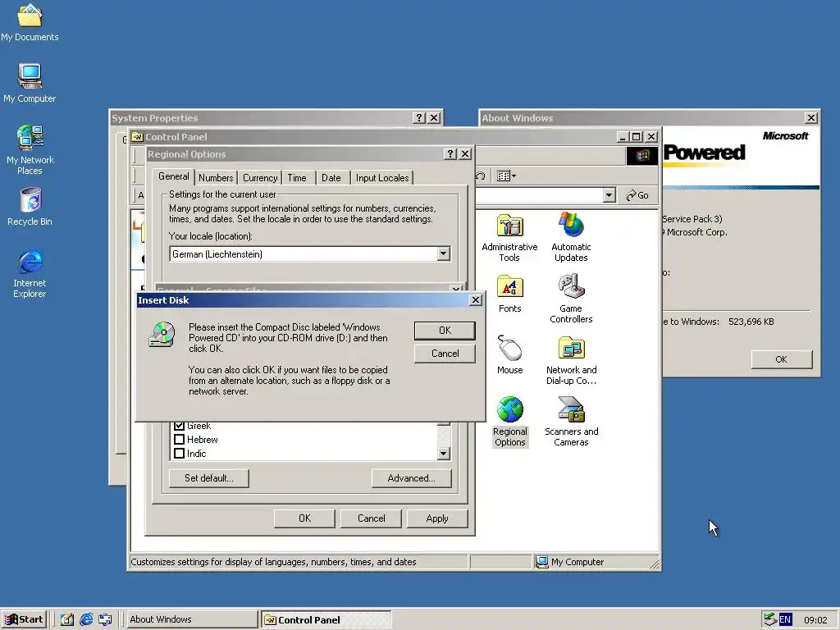The width and height of the screenshot is (840, 630).
Task: Click Apply in Regional Options dialog
Action: click(437, 518)
